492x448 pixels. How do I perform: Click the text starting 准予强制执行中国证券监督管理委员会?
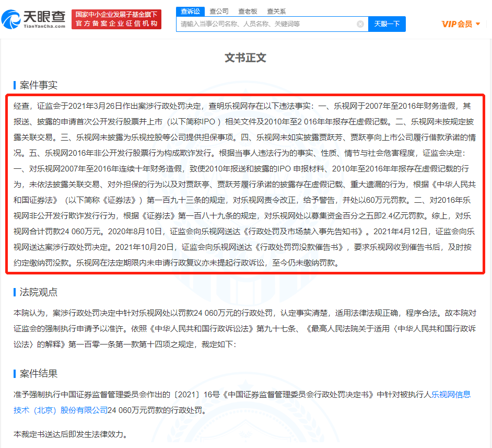tap(242, 402)
